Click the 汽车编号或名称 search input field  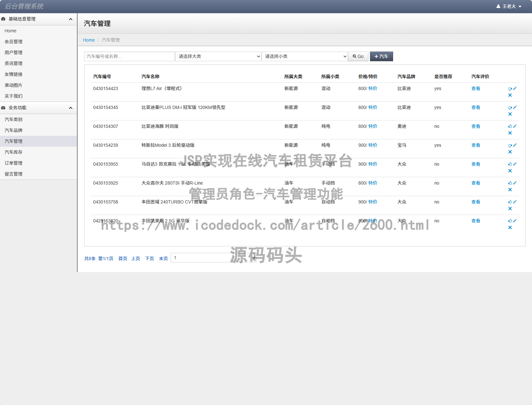point(129,56)
